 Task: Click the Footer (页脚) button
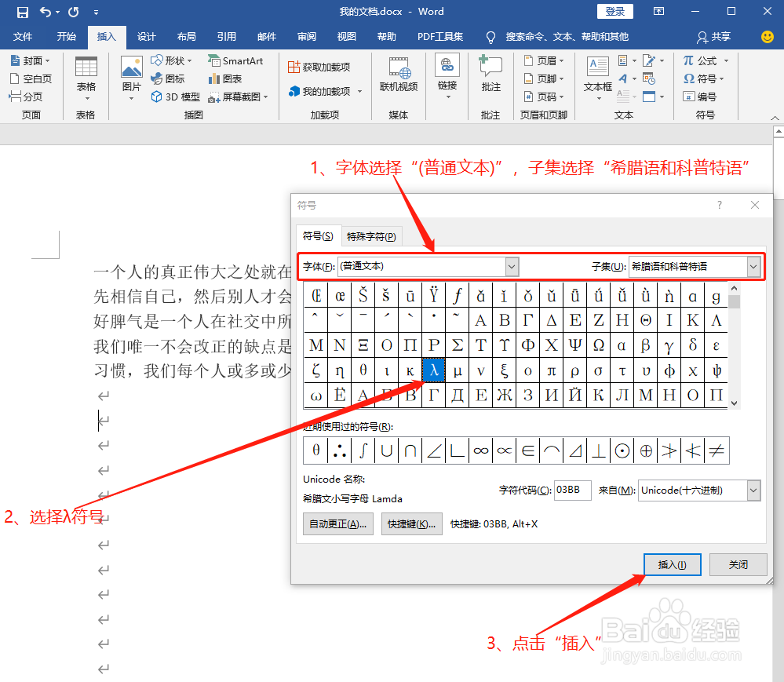544,78
